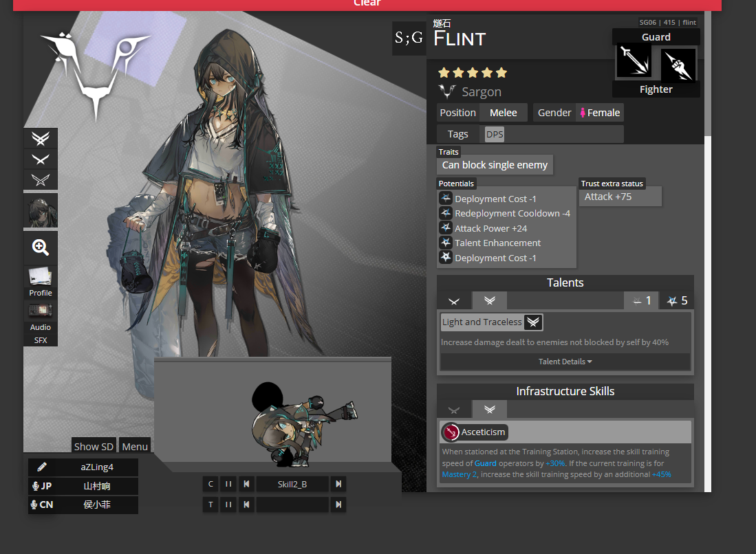Click the five-star rarity rating
Image resolution: width=756 pixels, height=554 pixels.
473,73
